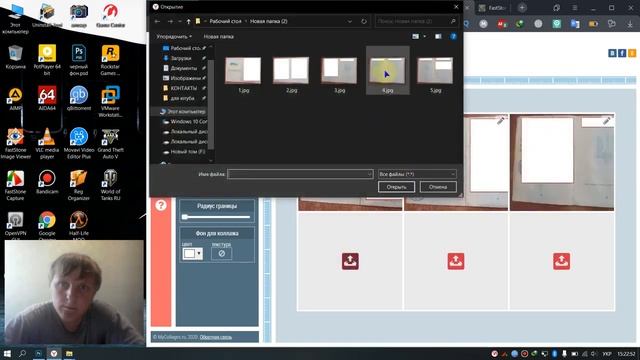Click the search field in file dialog
This screenshot has height=360, width=640.
tap(416, 21)
